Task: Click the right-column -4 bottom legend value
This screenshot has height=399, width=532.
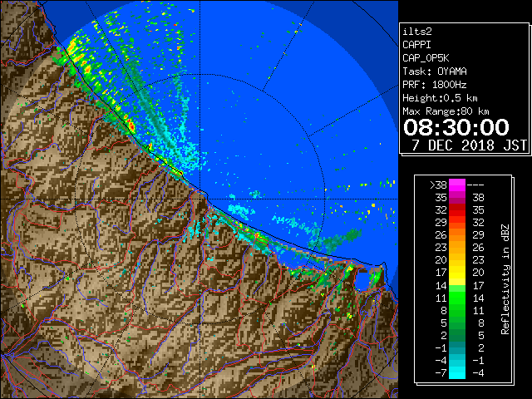Action: coord(478,373)
